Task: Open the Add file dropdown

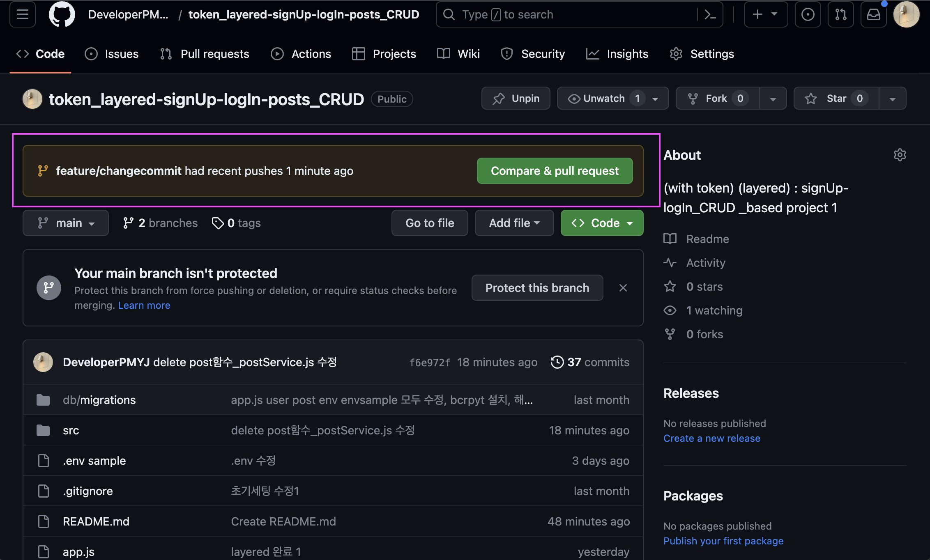Action: [x=514, y=223]
